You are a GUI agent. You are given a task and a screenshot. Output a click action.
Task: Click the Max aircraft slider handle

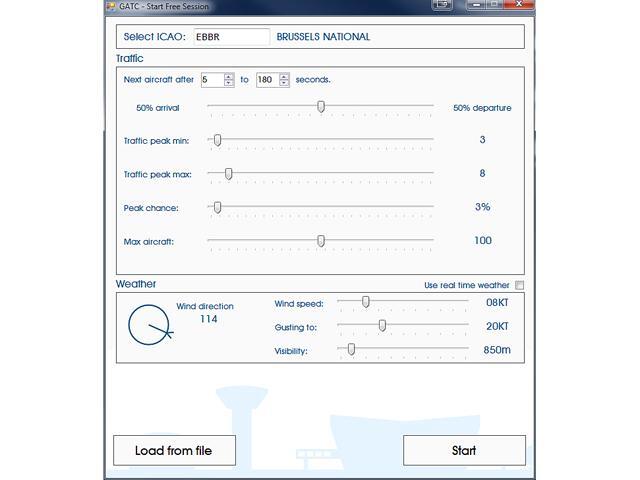321,241
